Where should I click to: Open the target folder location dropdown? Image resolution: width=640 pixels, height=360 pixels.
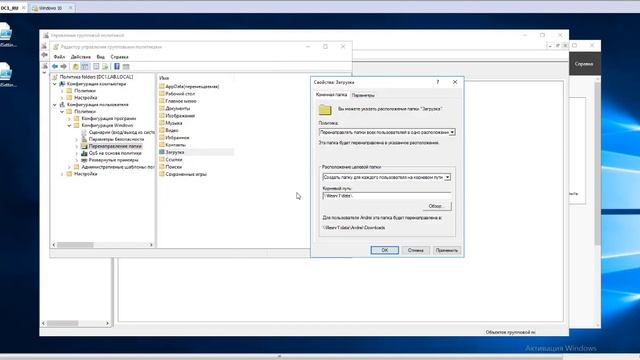click(x=447, y=177)
